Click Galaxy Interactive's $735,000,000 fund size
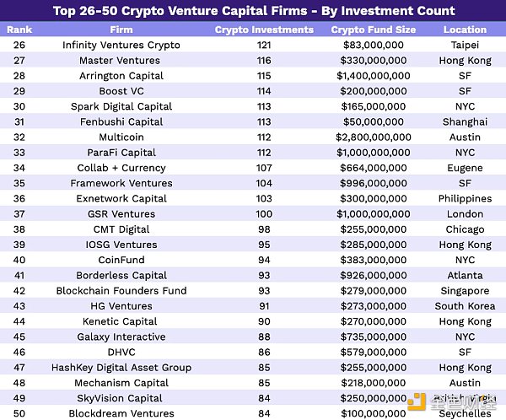This screenshot has height=420, width=506. [x=373, y=337]
